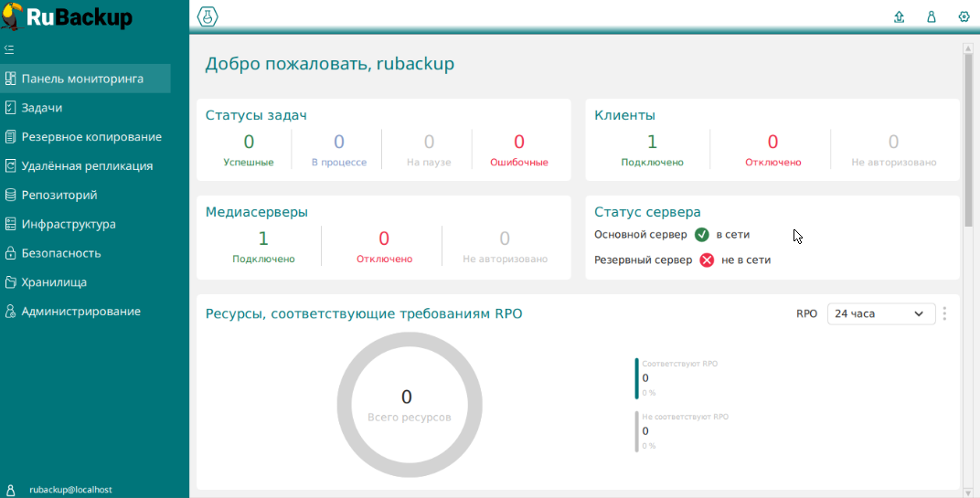Viewport: 980px width, 498px height.
Task: Click the vertical scrollbar on right
Action: pos(968,137)
